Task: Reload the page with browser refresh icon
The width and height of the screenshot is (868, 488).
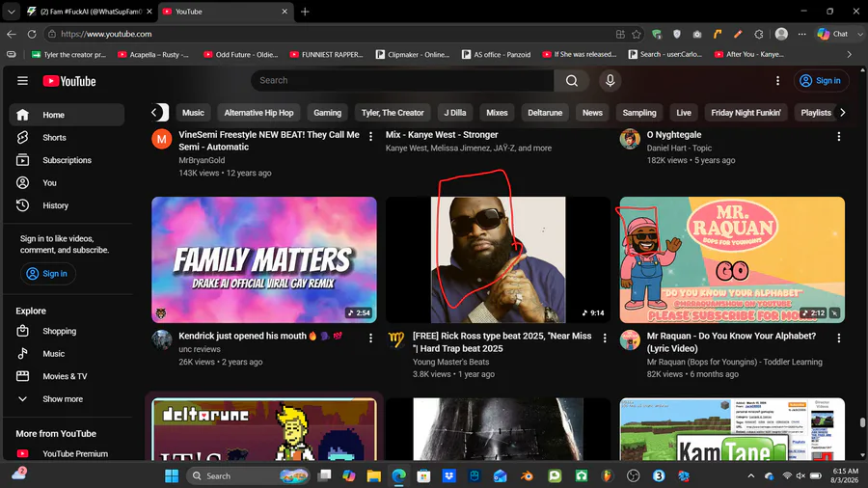Action: [x=32, y=34]
